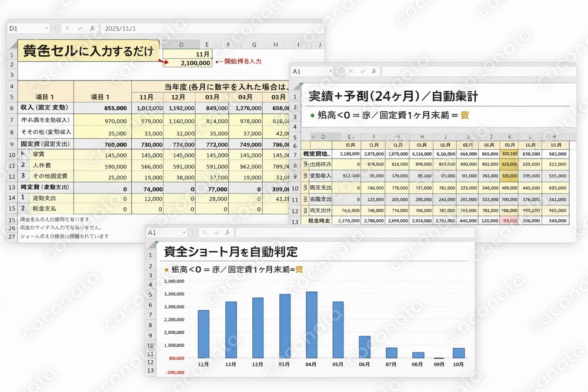Click the Enter checkmark icon in the D1 window formula bar
Screen dimensions: 588x392
[80, 28]
